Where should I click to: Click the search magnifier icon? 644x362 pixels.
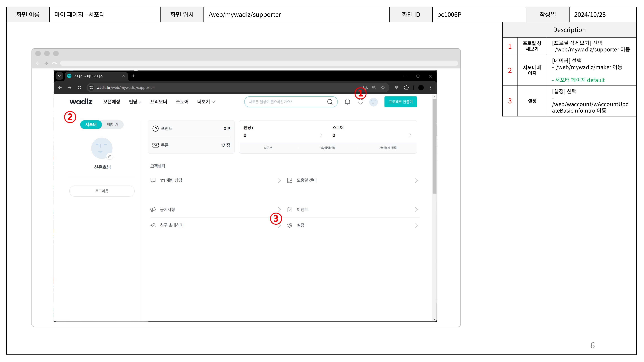point(330,102)
